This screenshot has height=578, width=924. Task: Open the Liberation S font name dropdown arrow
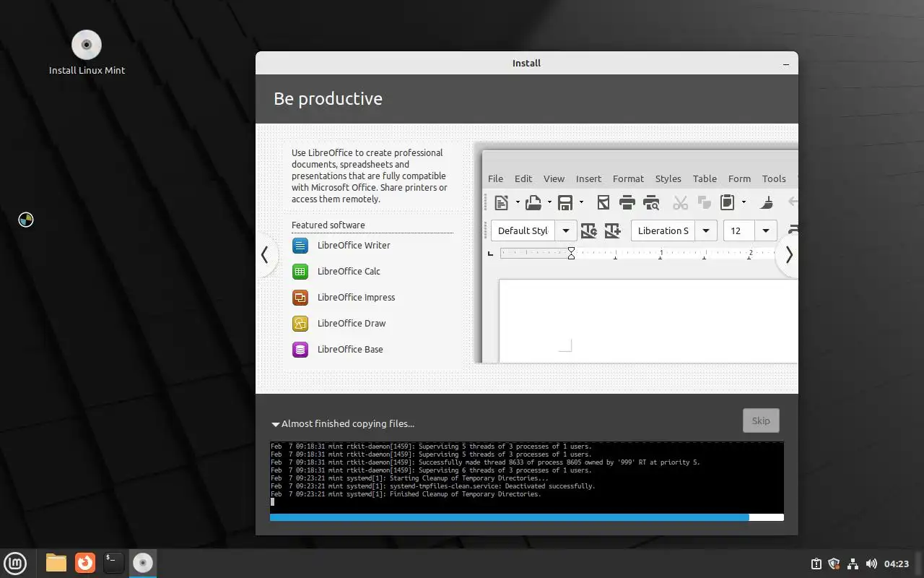(706, 230)
